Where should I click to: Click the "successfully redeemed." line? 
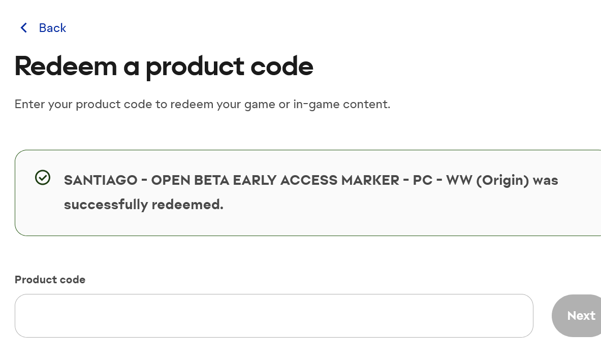pyautogui.click(x=143, y=205)
